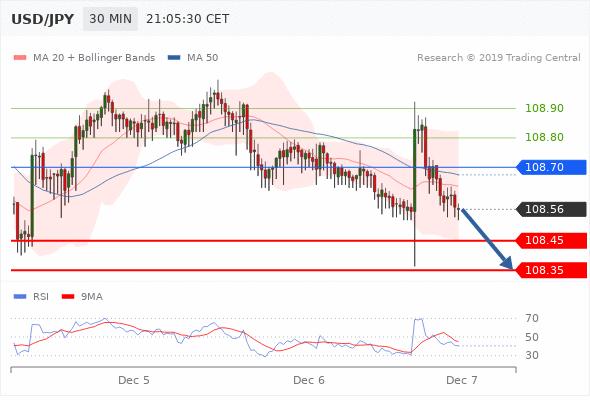Click the Research © 2019 Trading Central credit
This screenshot has height=400, width=590.
499,58
